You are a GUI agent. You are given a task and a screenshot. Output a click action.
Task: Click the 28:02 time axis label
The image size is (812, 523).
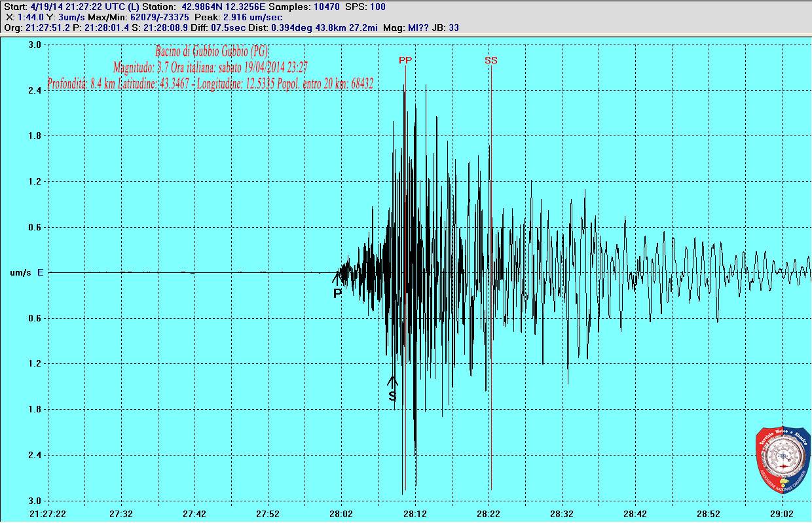click(x=341, y=514)
